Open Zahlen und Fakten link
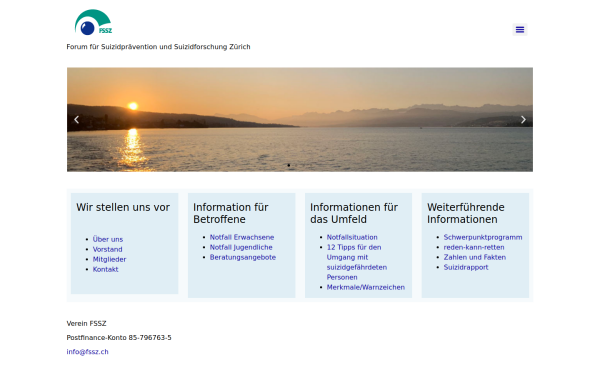Screen dimensions: 600x375 tap(474, 257)
